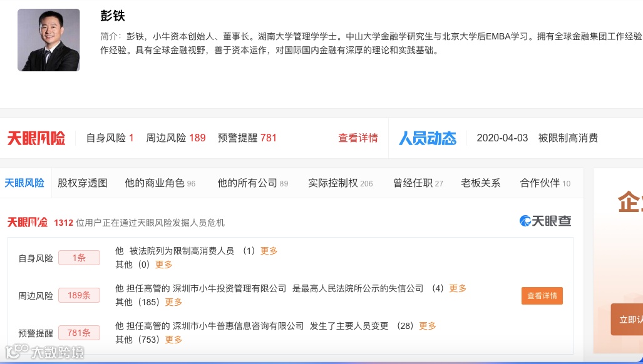Open 深圳市小牛投资管理有限公司 company link

(x=229, y=288)
